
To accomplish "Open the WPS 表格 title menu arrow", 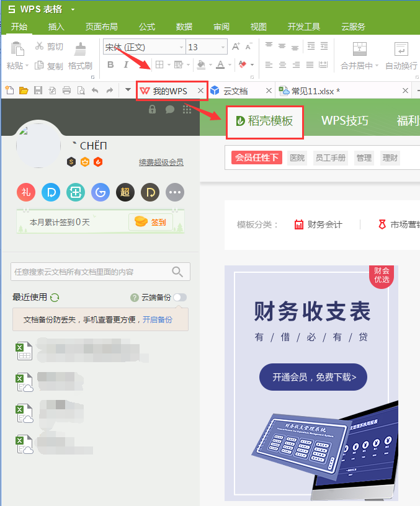I will [73, 10].
